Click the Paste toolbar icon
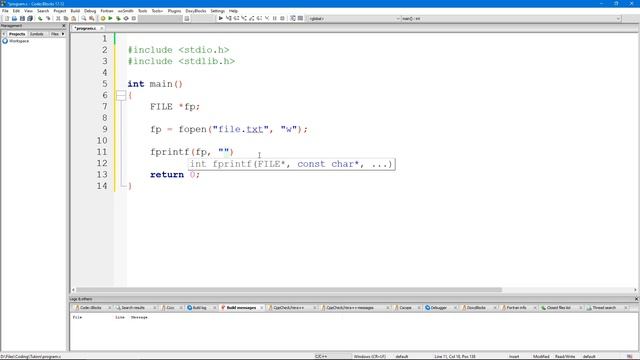Screen dimensions: 640x360 (x=73, y=18)
